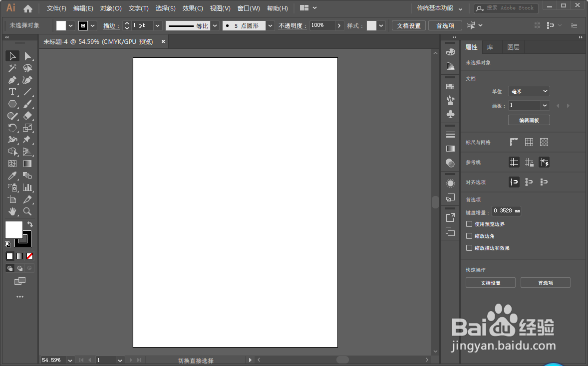The height and width of the screenshot is (366, 588).
Task: Select the Eyedropper tool
Action: pos(12,176)
